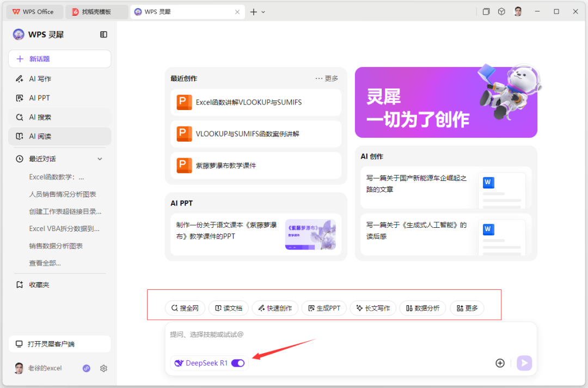
Task: Open Excel函数讲解VLOOKUP与SUMIFS presentation
Action: (x=256, y=102)
